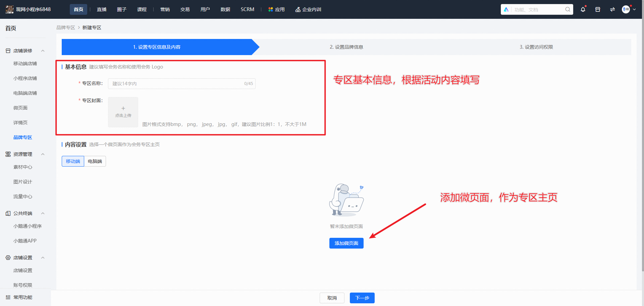This screenshot has height=306, width=644.
Task: Click the 常用功能 list icon
Action: coord(8,297)
